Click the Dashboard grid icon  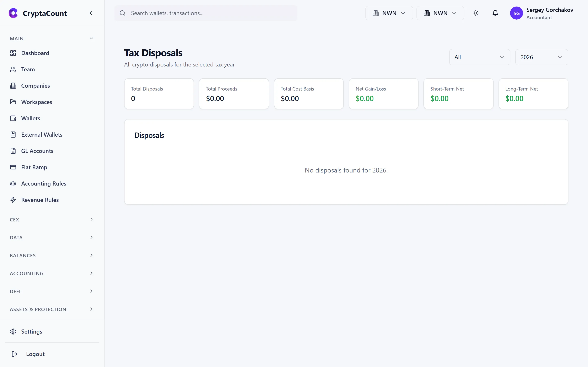13,53
